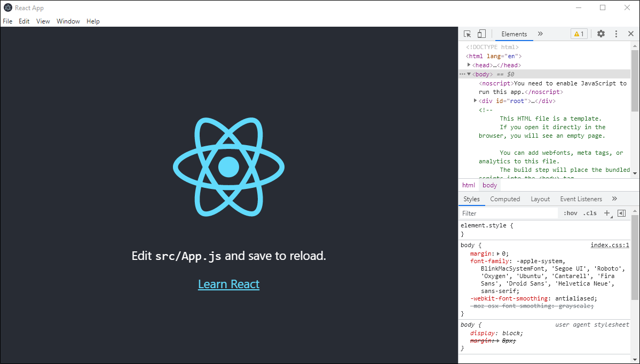
Task: Click the React App title bar icon
Action: pyautogui.click(x=7, y=7)
